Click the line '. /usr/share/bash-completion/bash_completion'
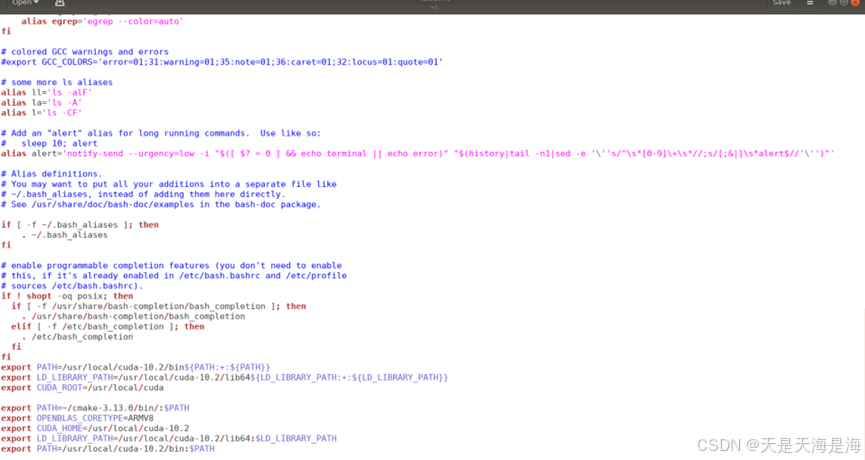 click(134, 317)
